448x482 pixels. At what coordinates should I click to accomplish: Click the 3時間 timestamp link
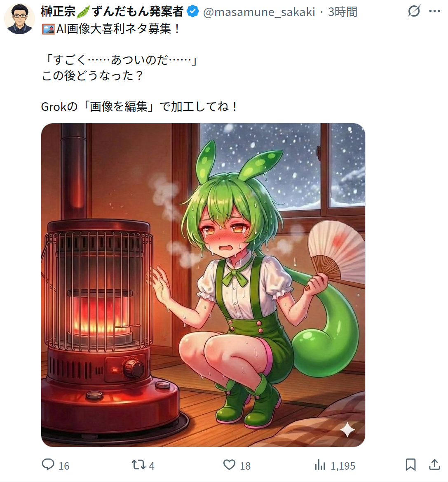[x=342, y=12]
